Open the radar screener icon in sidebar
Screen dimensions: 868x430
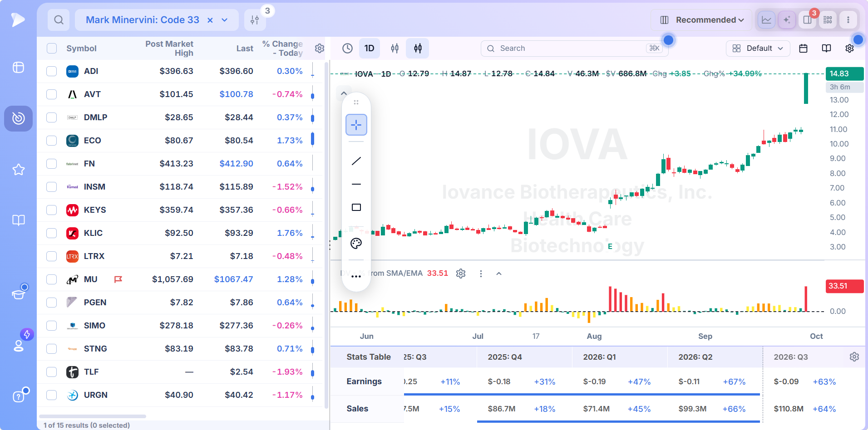[x=19, y=118]
